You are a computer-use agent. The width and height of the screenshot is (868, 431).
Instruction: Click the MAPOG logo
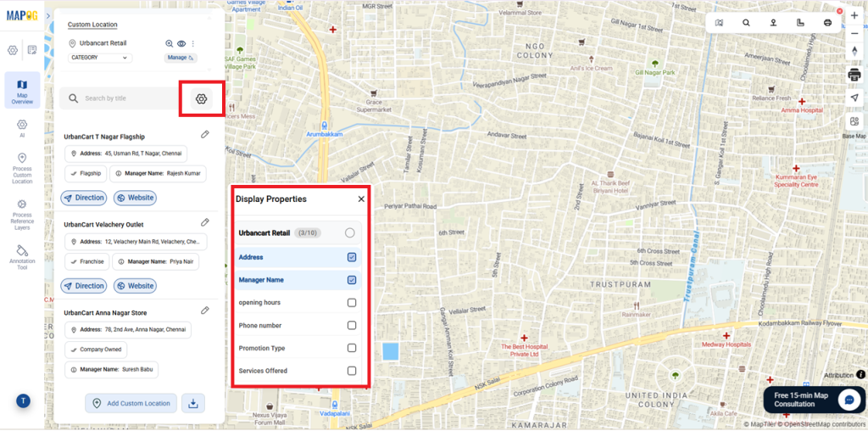(22, 15)
